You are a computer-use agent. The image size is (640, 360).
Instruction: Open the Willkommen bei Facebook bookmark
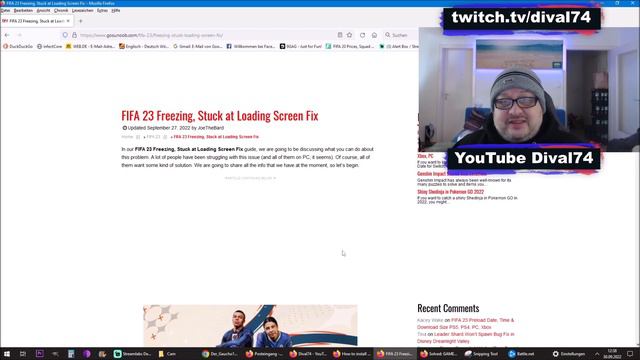[x=251, y=47]
